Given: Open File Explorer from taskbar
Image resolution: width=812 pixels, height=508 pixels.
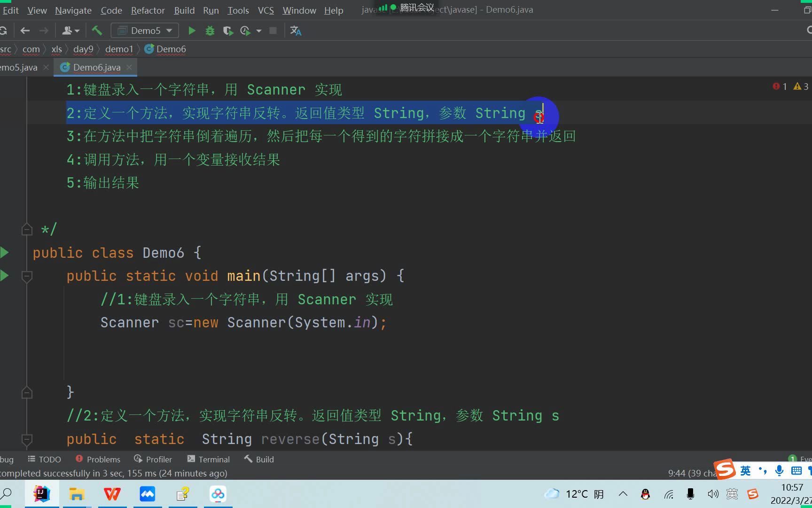Looking at the screenshot, I should click(x=77, y=494).
